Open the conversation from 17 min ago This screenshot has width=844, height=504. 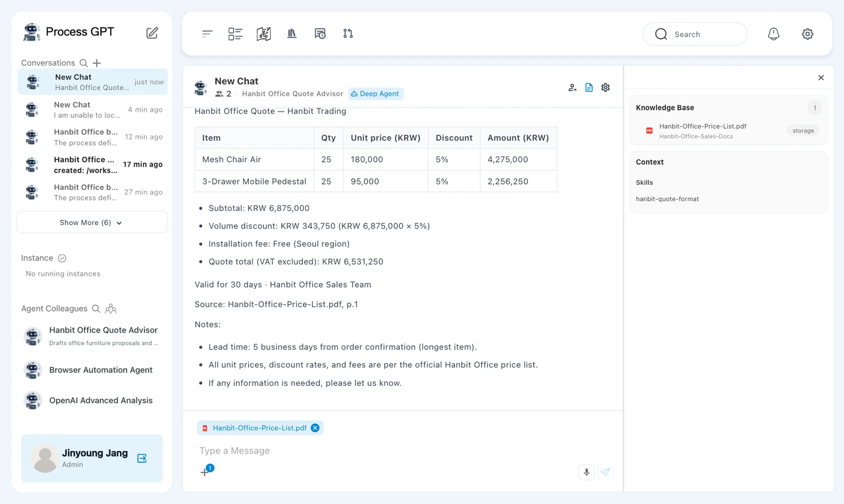coord(92,164)
